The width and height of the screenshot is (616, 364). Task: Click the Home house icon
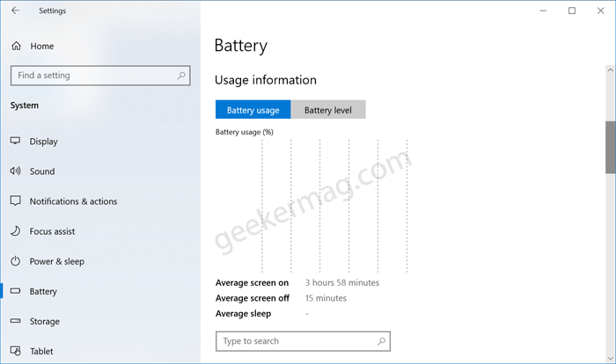[x=16, y=46]
